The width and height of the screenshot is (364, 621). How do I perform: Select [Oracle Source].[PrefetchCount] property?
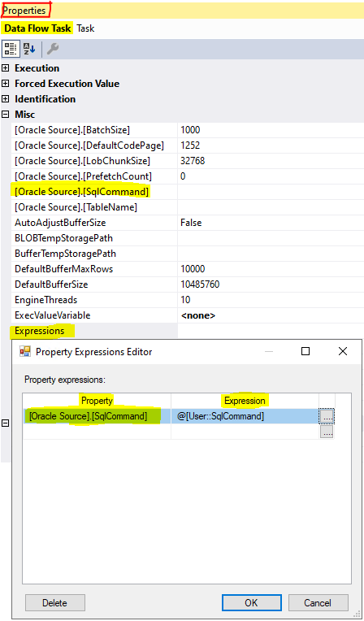[83, 176]
